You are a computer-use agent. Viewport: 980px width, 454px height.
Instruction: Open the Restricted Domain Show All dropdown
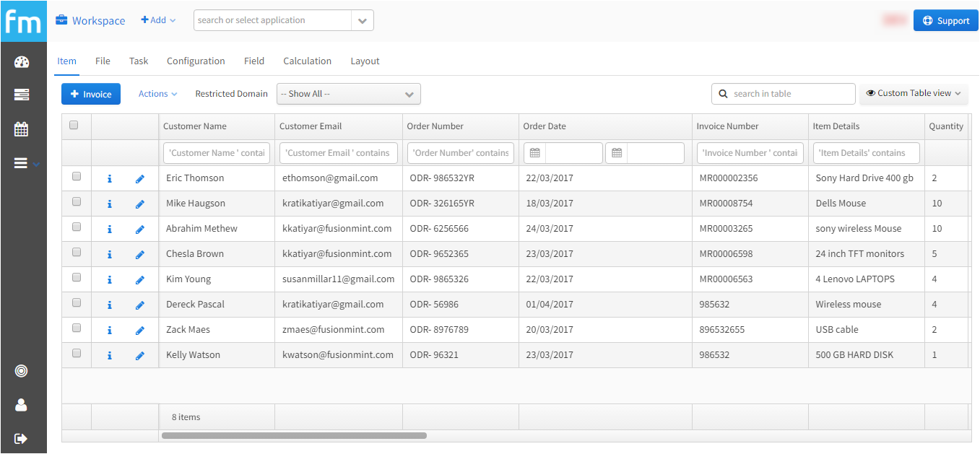tap(349, 94)
